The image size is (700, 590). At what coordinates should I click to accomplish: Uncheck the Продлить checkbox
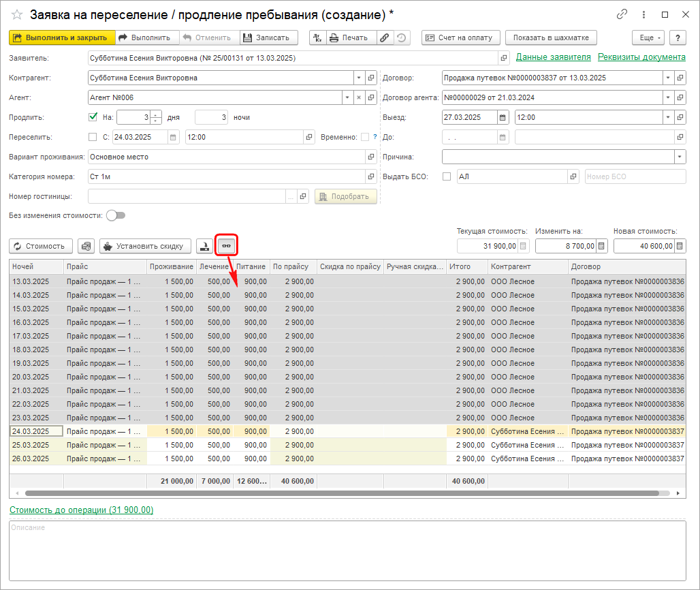[93, 117]
